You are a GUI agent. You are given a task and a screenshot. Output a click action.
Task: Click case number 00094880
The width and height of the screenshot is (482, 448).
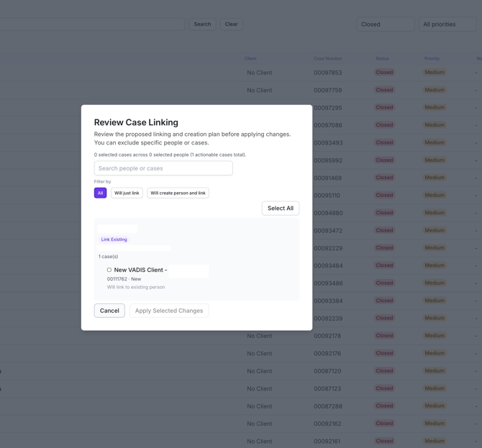[328, 213]
